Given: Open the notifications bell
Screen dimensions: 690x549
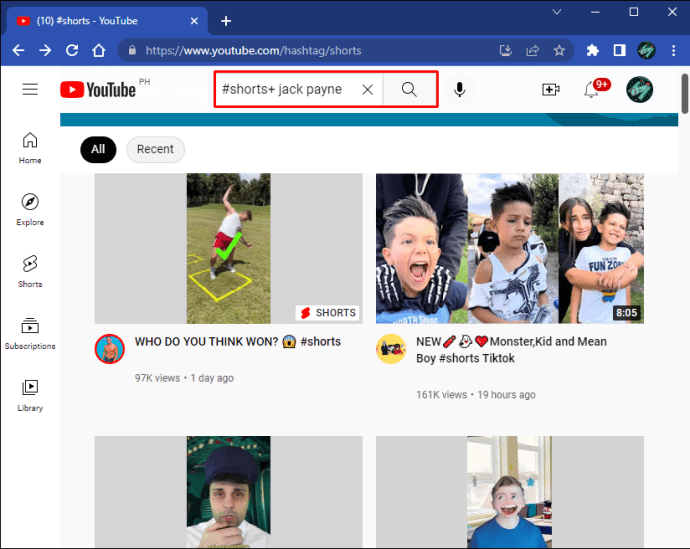Looking at the screenshot, I should point(593,90).
